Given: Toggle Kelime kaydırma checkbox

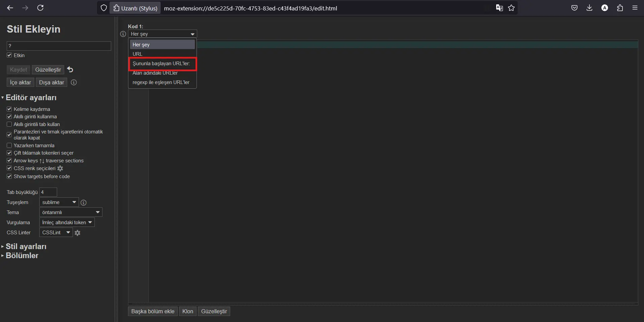Looking at the screenshot, I should (x=9, y=109).
